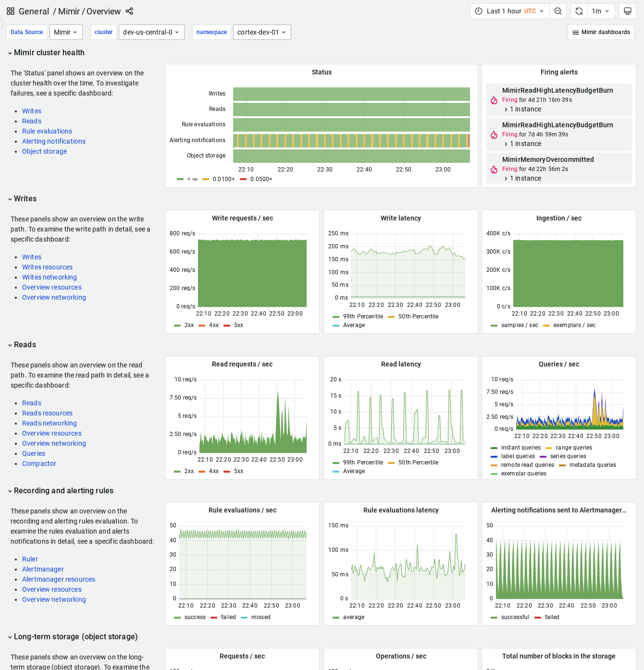The height and width of the screenshot is (670, 644).
Task: Open the Ruler link under Recording and alerting rules
Action: coord(30,559)
